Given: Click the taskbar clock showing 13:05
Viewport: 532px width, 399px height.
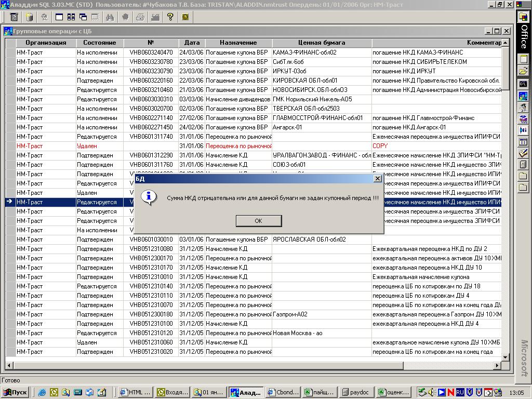Looking at the screenshot, I should (x=516, y=393).
